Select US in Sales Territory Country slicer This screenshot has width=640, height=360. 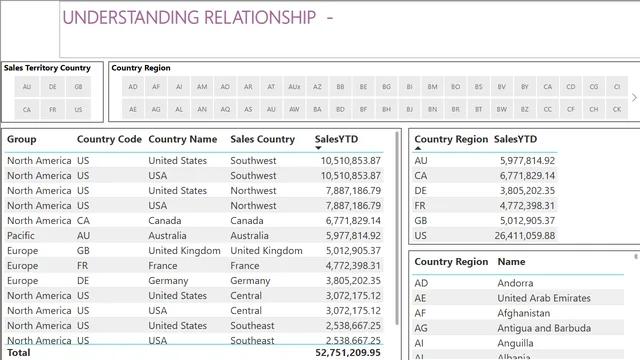click(x=78, y=109)
